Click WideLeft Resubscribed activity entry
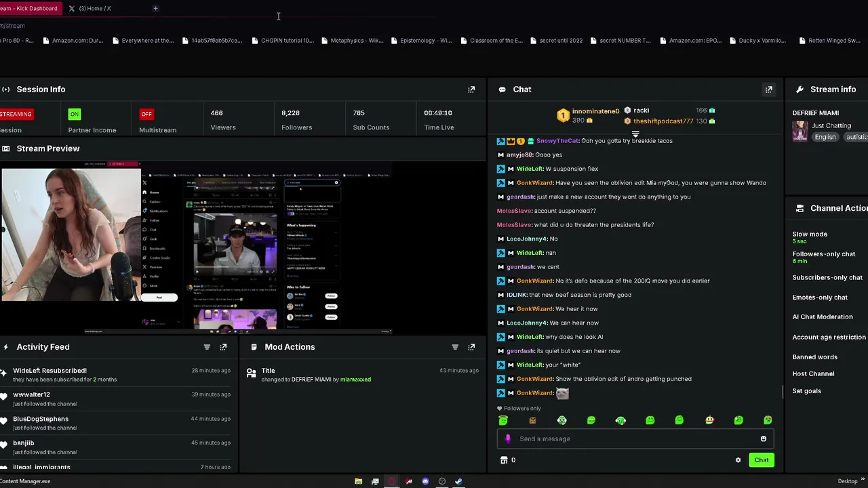Screen dimensions: 868x488 [116, 375]
